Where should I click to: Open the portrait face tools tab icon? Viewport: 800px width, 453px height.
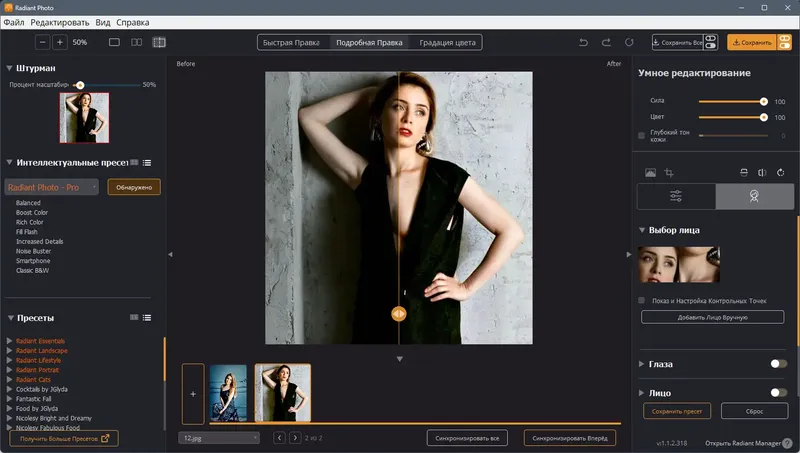(756, 196)
